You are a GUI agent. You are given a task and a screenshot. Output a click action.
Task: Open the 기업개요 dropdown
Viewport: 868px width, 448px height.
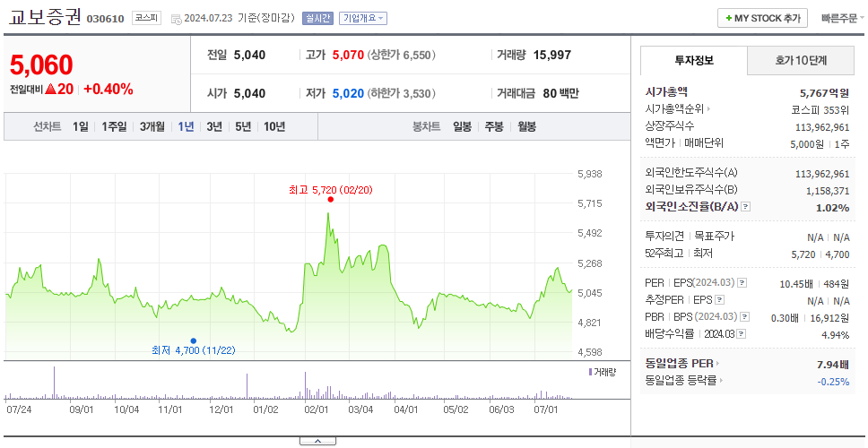coord(363,18)
